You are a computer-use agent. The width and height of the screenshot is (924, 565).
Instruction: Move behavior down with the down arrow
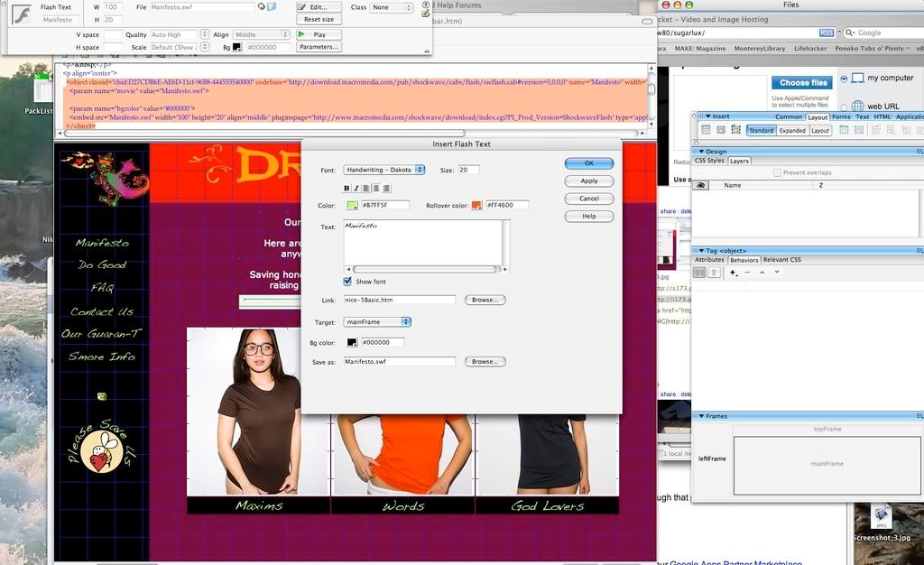(x=777, y=273)
